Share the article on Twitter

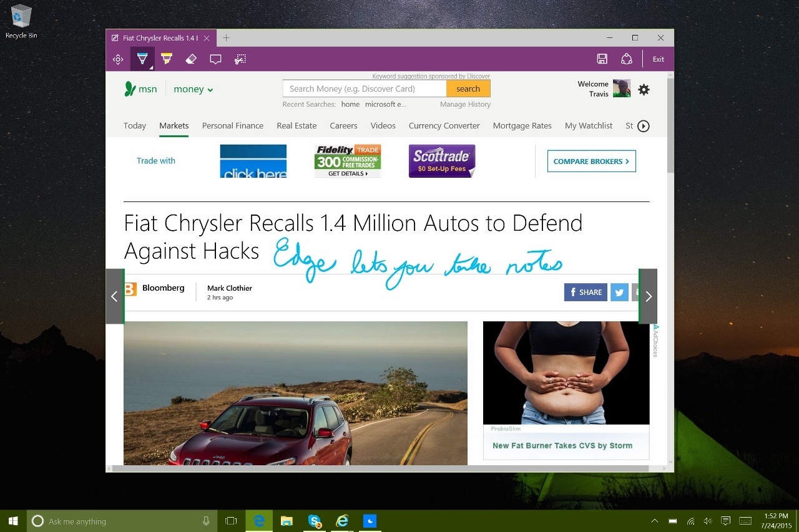click(x=619, y=292)
